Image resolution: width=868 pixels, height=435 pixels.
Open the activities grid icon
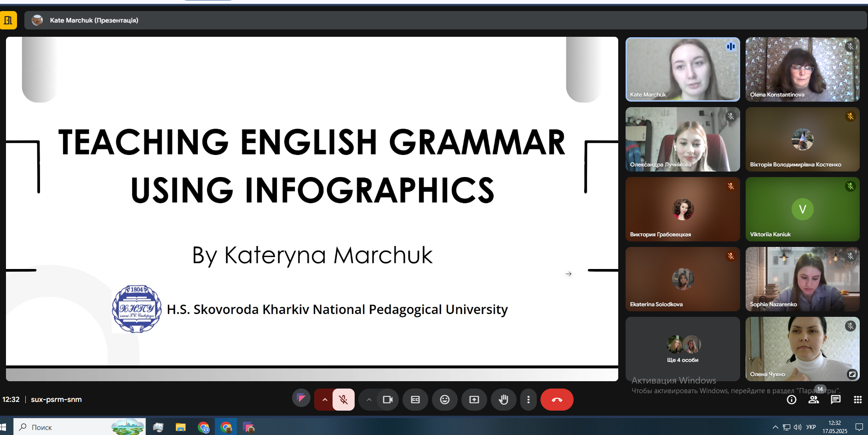coord(858,400)
